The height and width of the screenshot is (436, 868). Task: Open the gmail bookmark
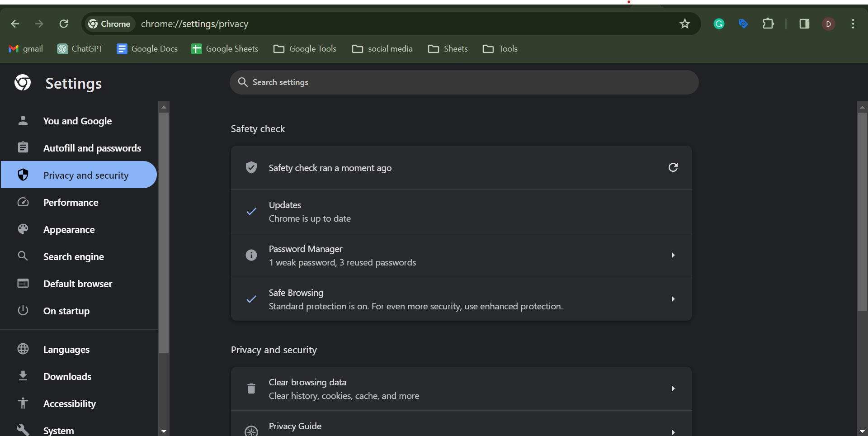click(26, 48)
